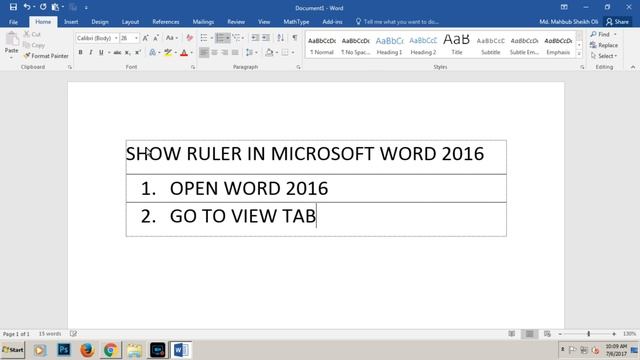Open the Paste options dropdown arrow
The width and height of the screenshot is (640, 360).
pos(11,58)
